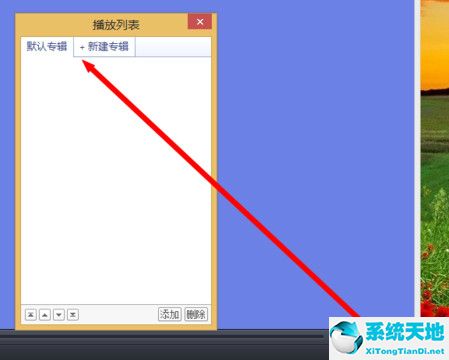449x360 pixels.
Task: Click the 添加 button
Action: (x=170, y=314)
